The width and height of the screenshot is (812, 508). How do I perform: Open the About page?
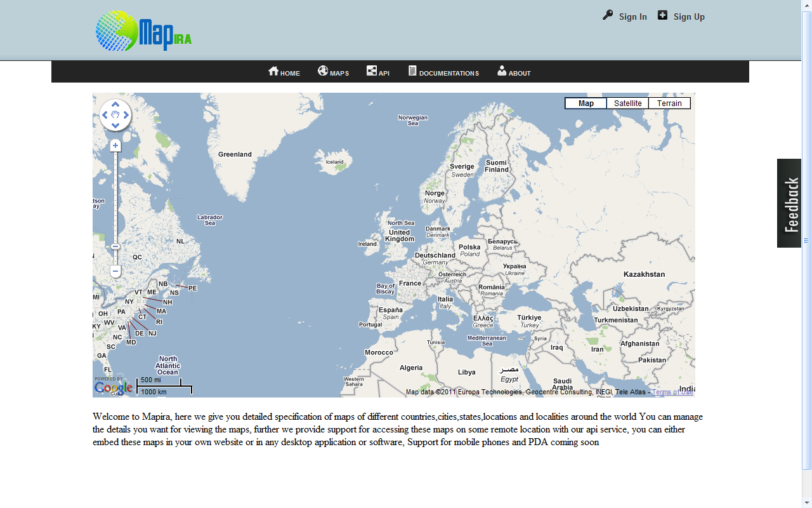pyautogui.click(x=514, y=72)
